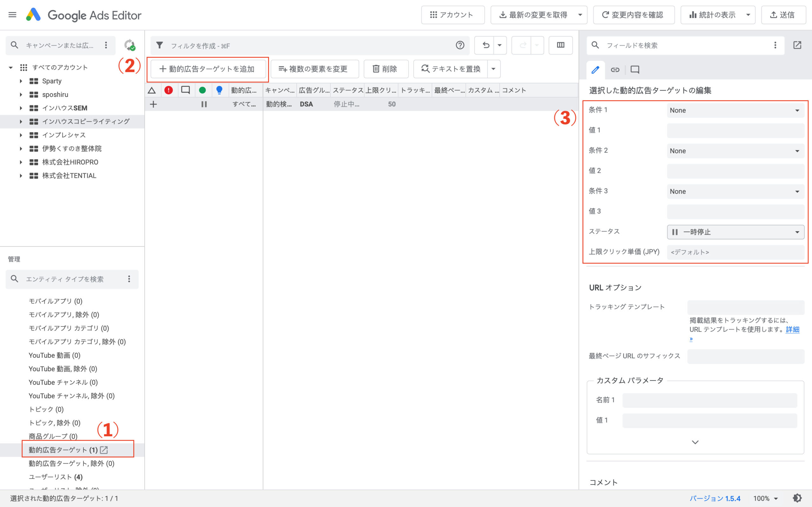Toggle the red error filter in the column header
812x507 pixels.
click(x=169, y=90)
